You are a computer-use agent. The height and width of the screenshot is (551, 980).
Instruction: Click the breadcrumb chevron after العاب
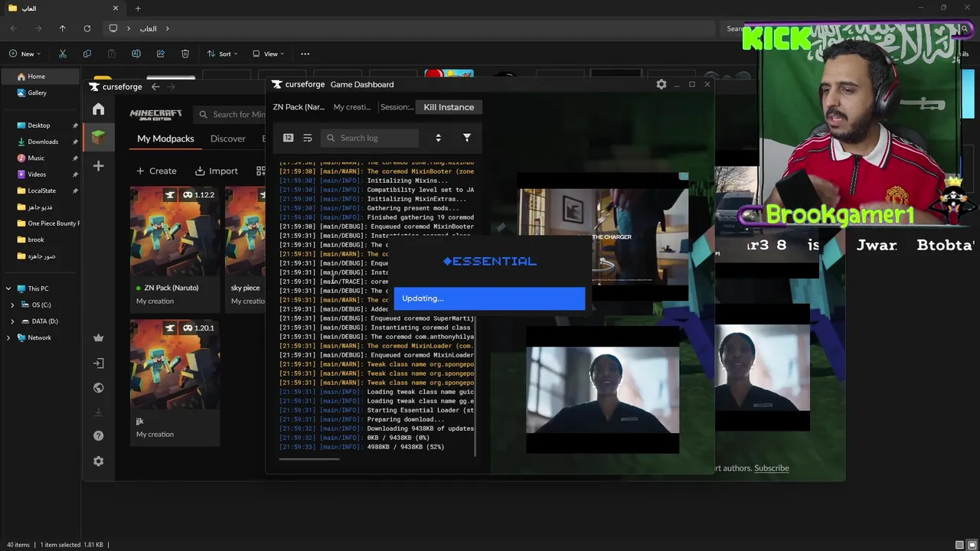[x=168, y=28]
